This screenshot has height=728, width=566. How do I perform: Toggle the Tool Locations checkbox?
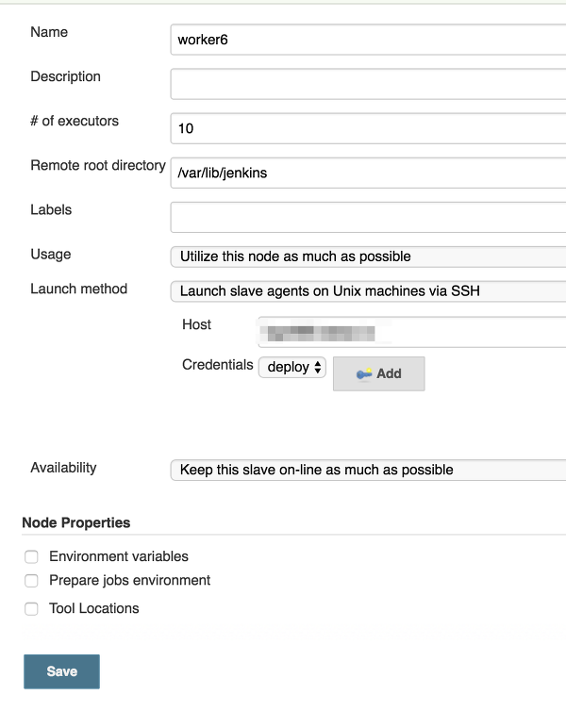pos(31,608)
